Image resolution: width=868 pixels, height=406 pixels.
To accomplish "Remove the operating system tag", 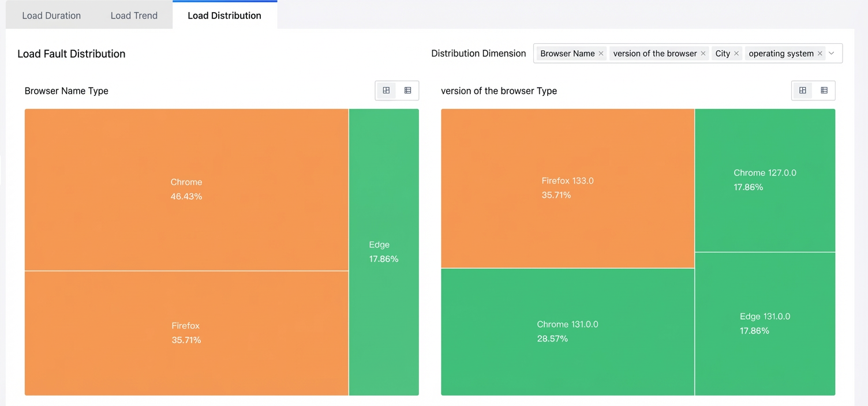I will (820, 54).
